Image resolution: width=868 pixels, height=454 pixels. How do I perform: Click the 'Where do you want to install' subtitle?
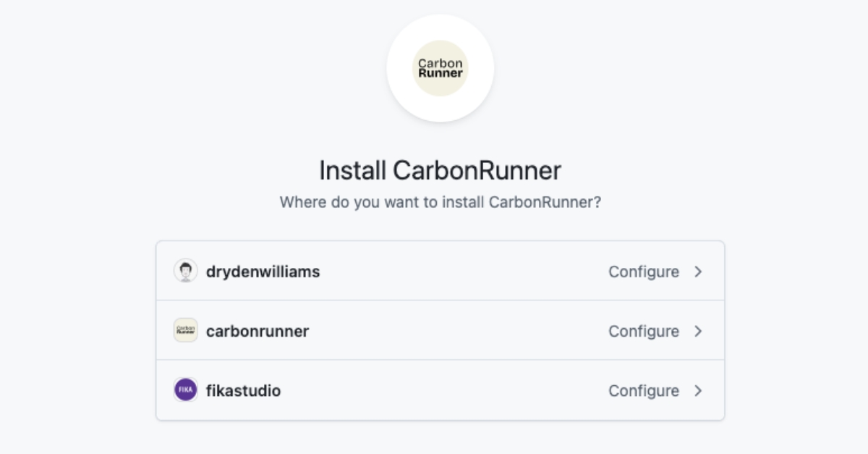click(440, 202)
